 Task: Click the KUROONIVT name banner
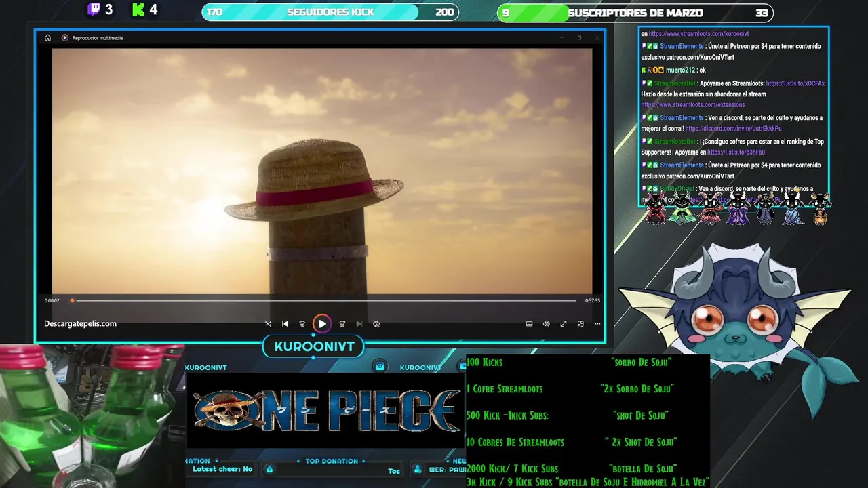[x=314, y=347]
